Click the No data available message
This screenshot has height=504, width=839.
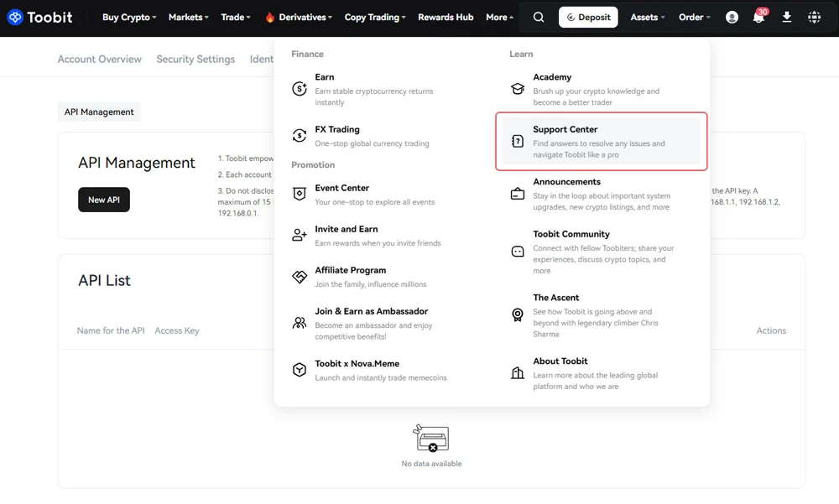pos(431,464)
